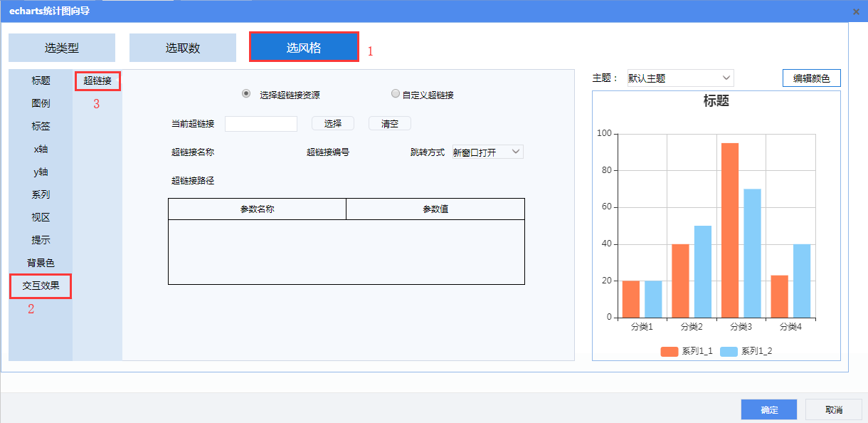Click the 编辑颜色 button
Image resolution: width=868 pixels, height=423 pixels.
pos(811,78)
